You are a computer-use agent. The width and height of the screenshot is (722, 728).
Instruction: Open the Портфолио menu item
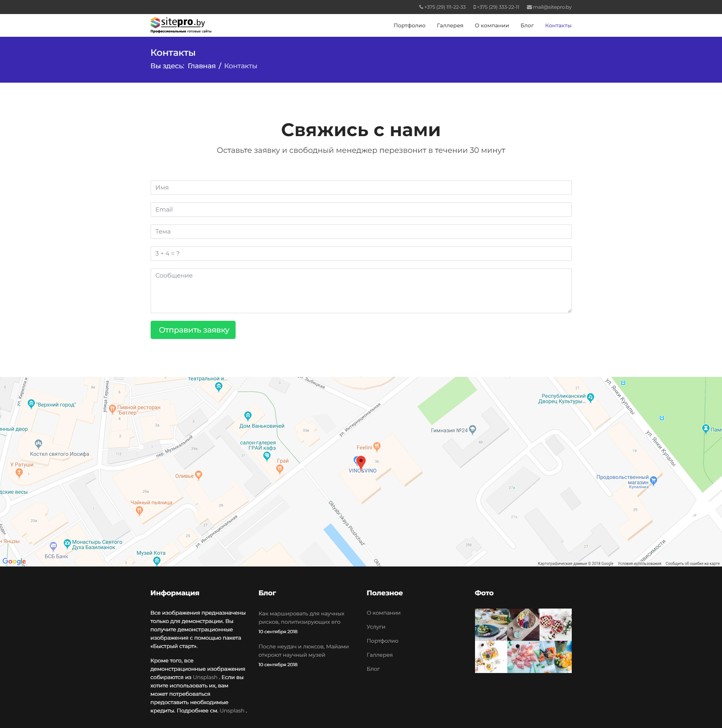[x=409, y=25]
